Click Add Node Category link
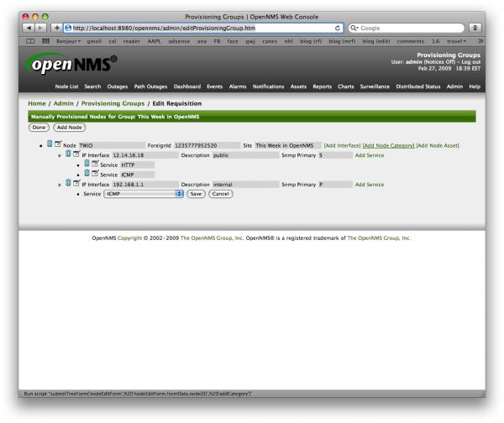Screen dimensions: 504x423 click(388, 145)
